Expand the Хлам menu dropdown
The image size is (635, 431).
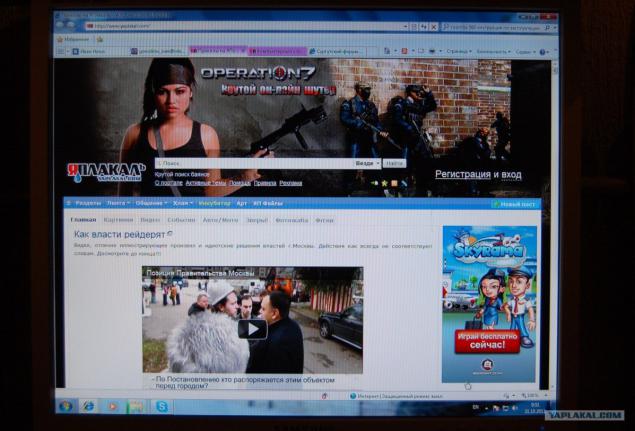point(183,203)
